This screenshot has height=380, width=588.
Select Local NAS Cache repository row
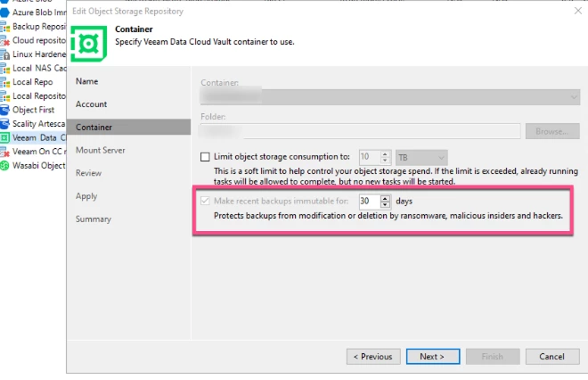click(x=33, y=69)
